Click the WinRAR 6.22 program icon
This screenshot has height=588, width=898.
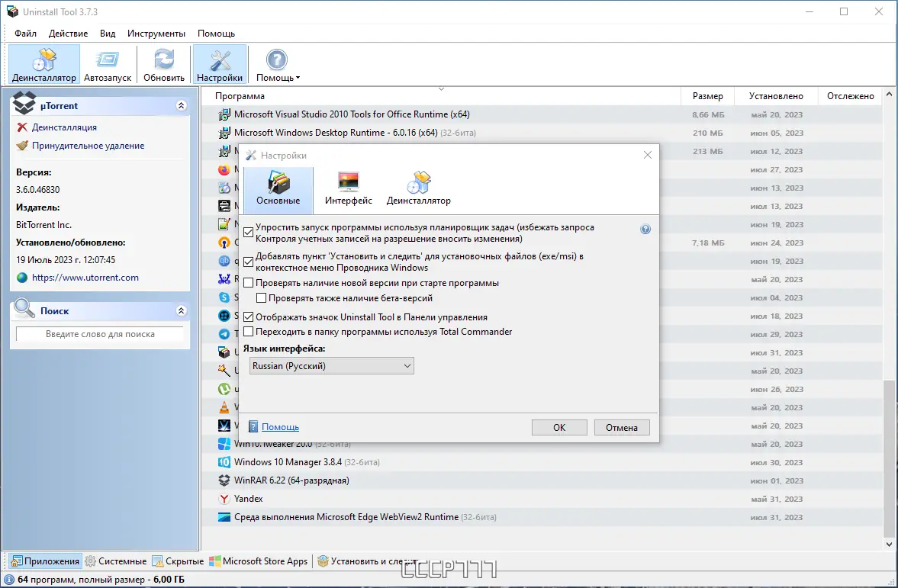click(x=224, y=480)
